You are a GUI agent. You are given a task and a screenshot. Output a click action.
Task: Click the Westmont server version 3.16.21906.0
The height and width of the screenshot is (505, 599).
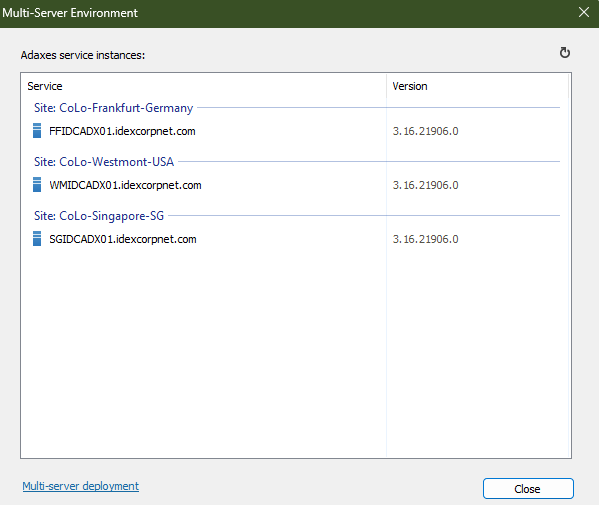click(x=426, y=185)
